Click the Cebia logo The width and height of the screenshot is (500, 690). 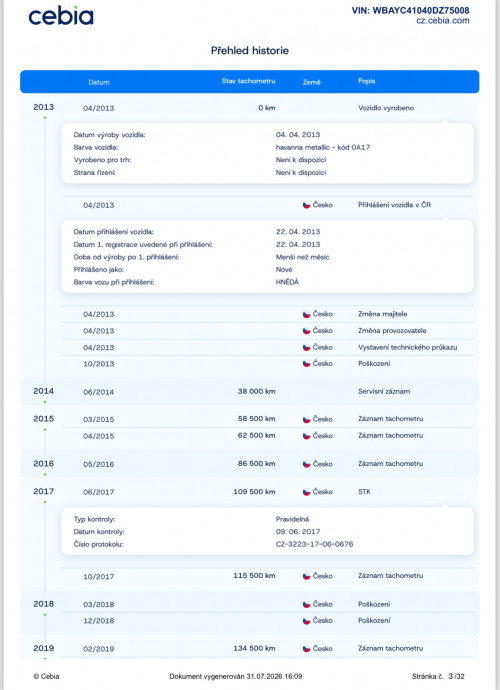click(x=61, y=16)
